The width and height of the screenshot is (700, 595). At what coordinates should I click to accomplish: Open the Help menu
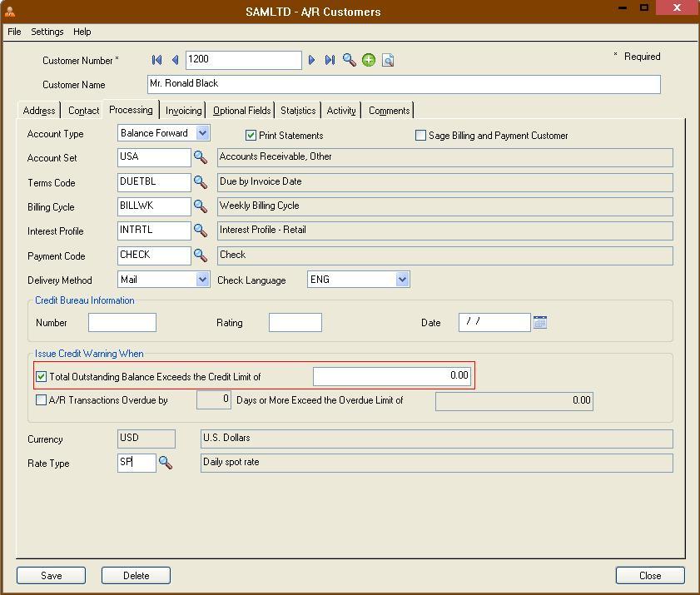pos(82,32)
